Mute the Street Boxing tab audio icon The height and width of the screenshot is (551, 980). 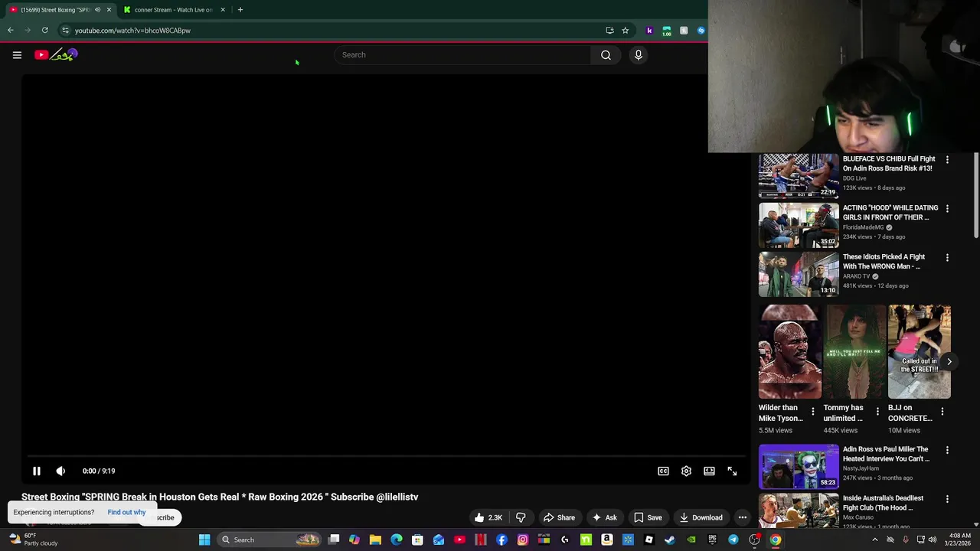[97, 10]
